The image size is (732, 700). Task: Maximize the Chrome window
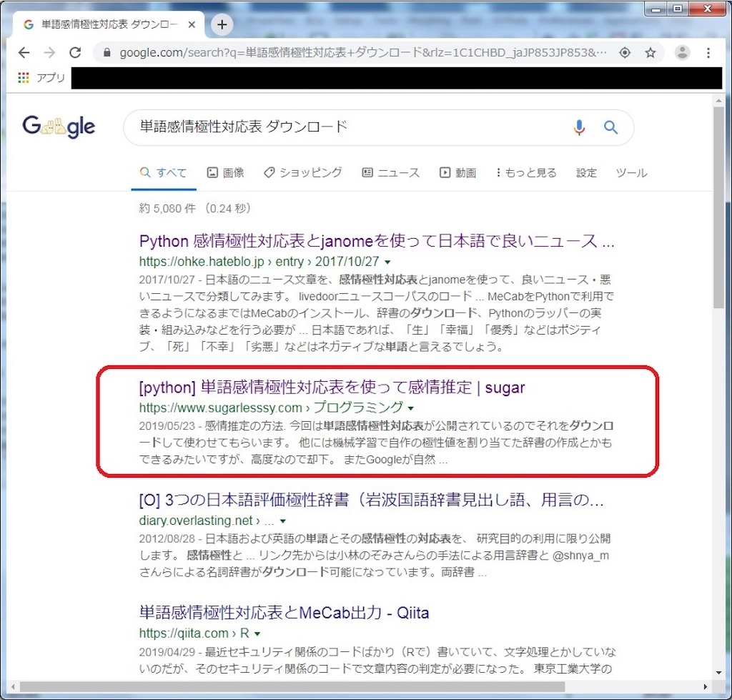coord(678,9)
